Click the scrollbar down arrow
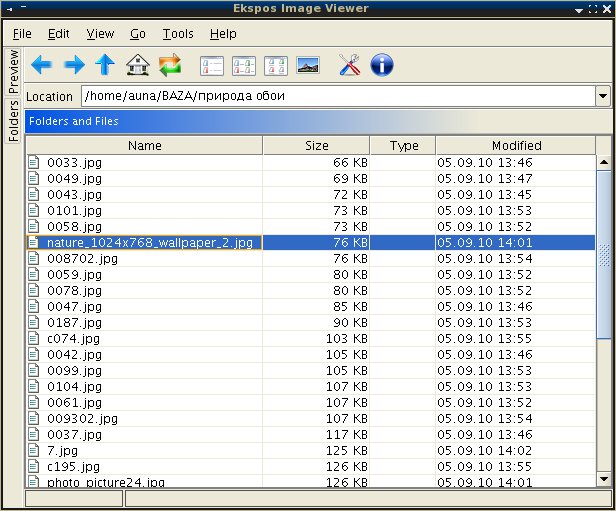The image size is (616, 511). [x=604, y=478]
